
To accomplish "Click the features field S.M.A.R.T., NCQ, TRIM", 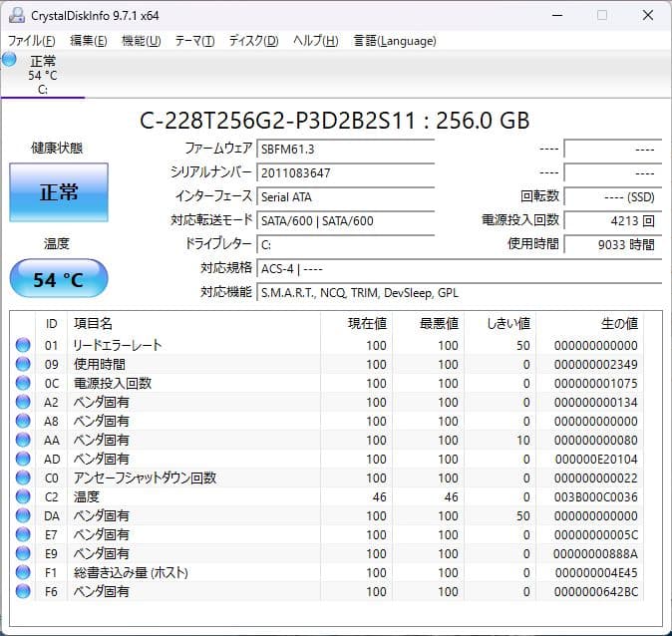I will click(459, 293).
